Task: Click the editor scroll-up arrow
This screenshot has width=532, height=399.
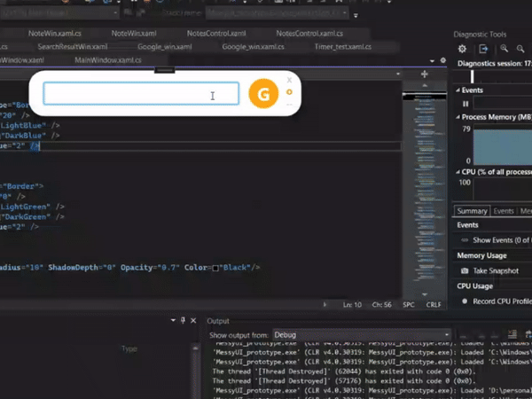Action: coord(425,85)
